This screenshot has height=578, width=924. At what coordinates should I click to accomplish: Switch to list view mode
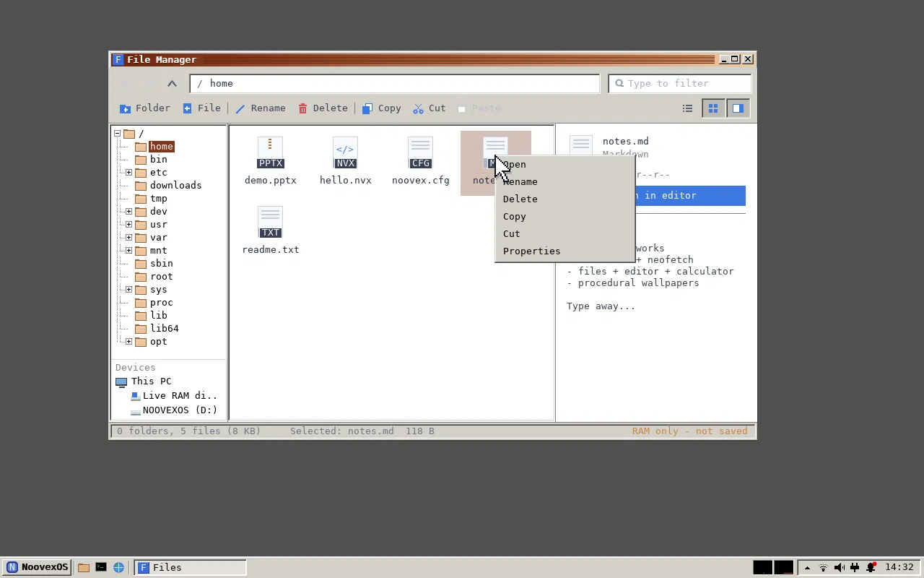687,108
